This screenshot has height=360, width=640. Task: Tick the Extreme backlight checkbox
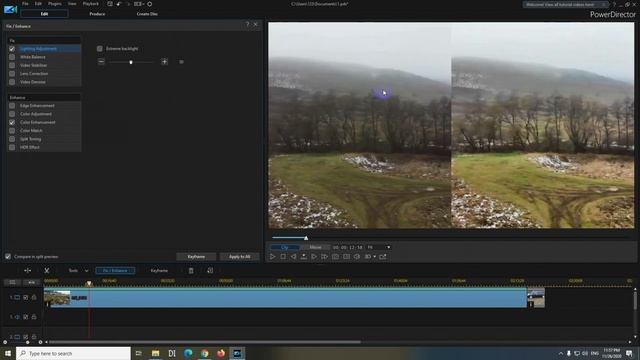click(x=100, y=49)
